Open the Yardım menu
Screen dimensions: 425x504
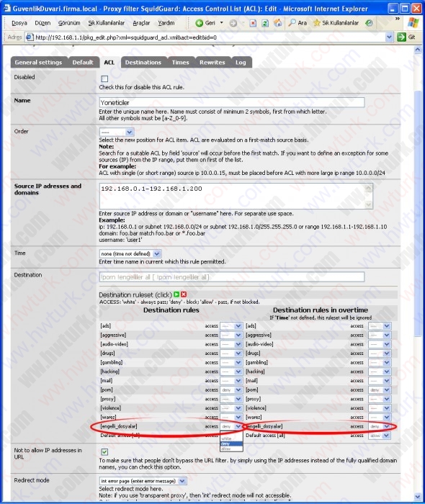[x=166, y=23]
